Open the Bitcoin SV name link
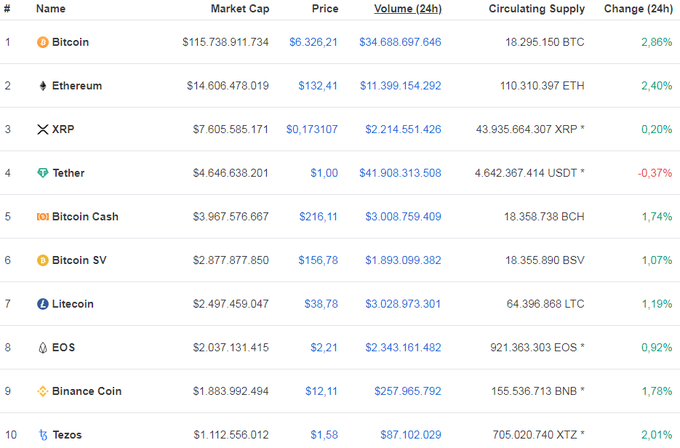Image resolution: width=680 pixels, height=448 pixels. point(79,260)
